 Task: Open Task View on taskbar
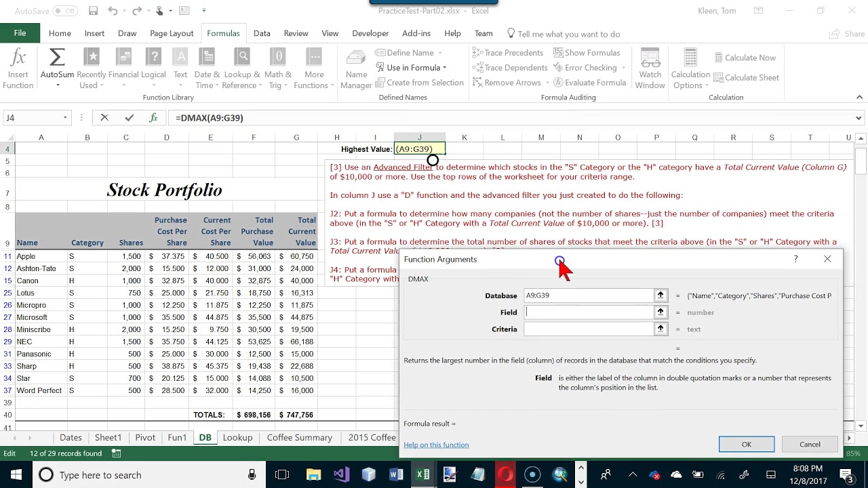(282, 474)
